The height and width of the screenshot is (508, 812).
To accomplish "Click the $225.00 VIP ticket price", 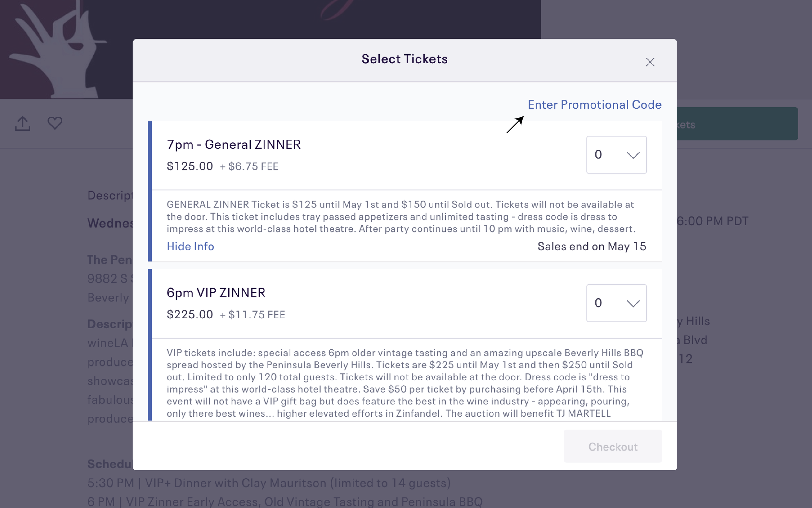I will click(x=190, y=315).
